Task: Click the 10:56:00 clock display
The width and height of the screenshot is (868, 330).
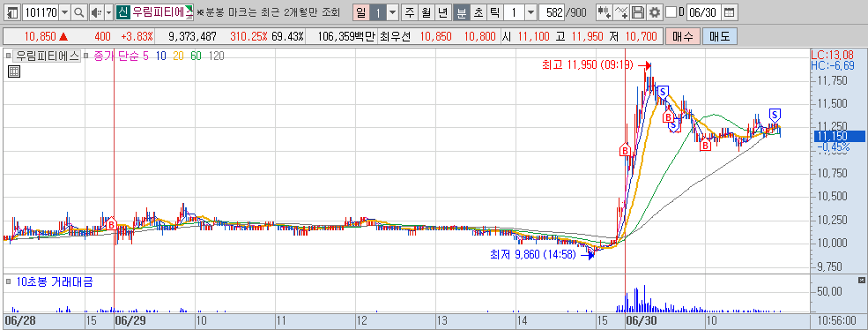Action: (x=838, y=321)
